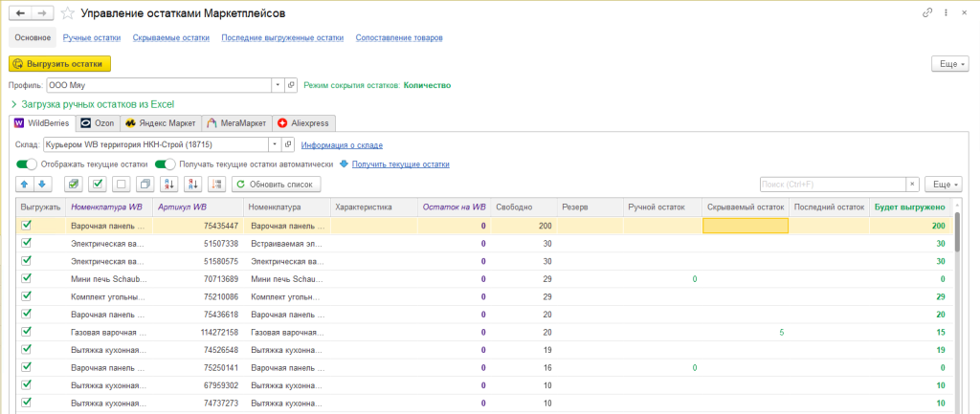Toggle Получать текущие остатки автоматически switch

point(165,164)
